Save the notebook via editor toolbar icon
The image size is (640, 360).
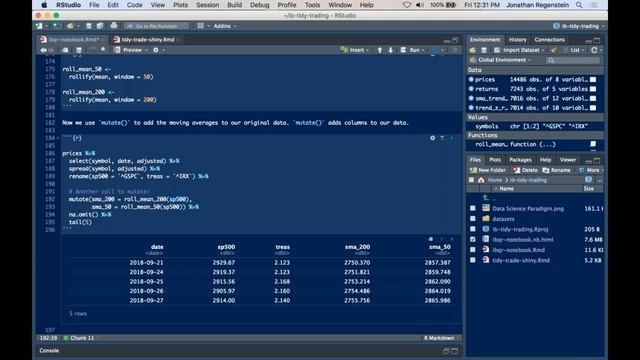pos(79,50)
